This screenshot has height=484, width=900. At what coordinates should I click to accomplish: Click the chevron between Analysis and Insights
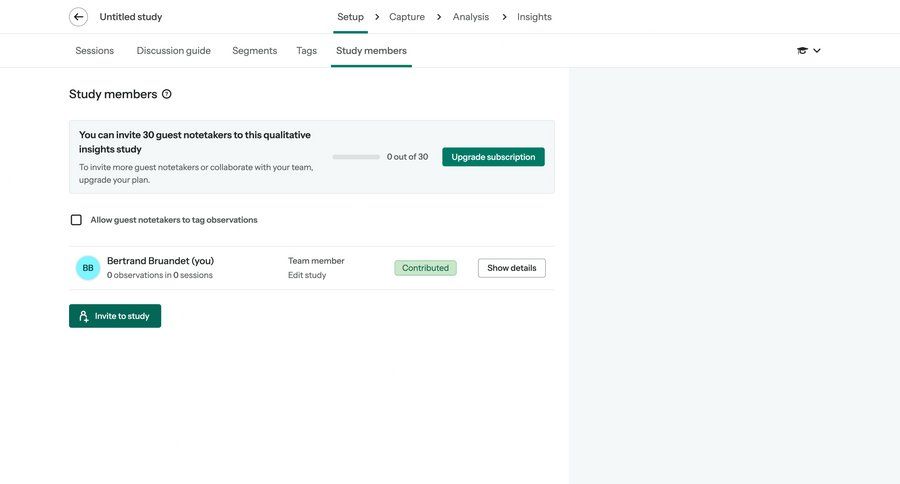505,17
